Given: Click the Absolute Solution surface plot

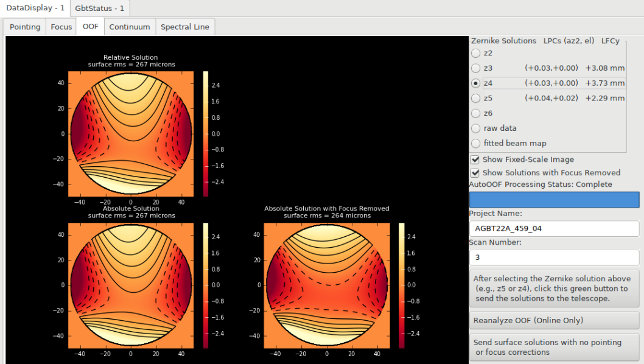Looking at the screenshot, I should [131, 285].
